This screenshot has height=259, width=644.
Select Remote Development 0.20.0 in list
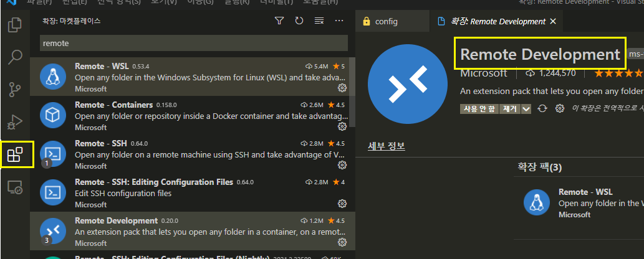(193, 231)
